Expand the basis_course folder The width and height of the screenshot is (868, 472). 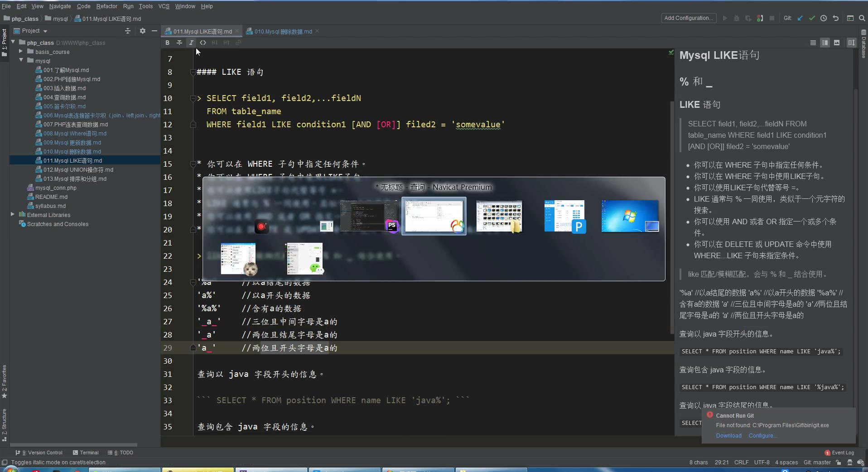(21, 52)
